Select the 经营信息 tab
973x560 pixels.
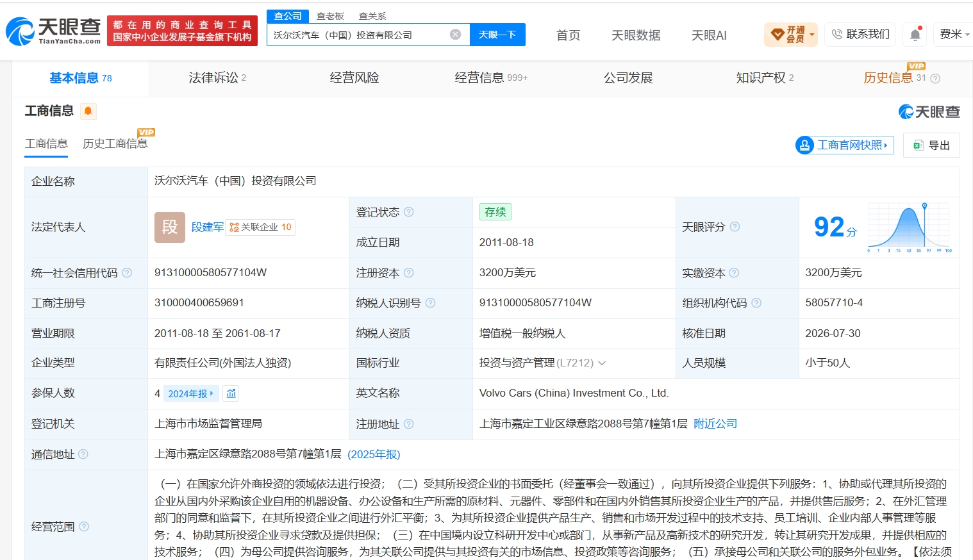[x=491, y=78]
